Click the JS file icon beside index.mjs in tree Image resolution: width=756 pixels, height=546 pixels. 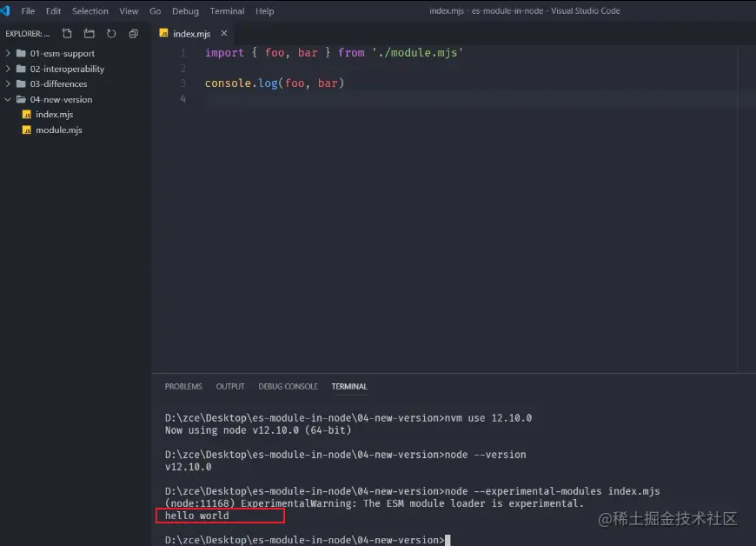point(27,114)
